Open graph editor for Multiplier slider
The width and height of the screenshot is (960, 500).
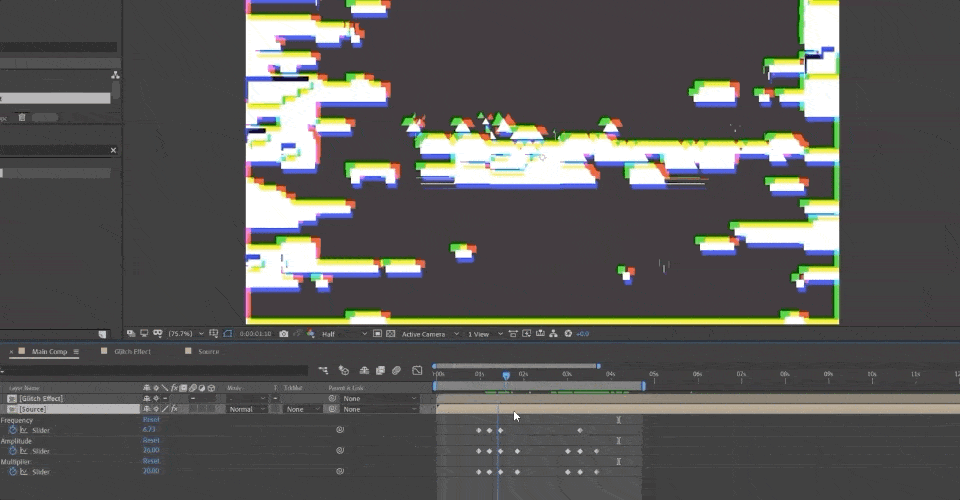(24, 471)
